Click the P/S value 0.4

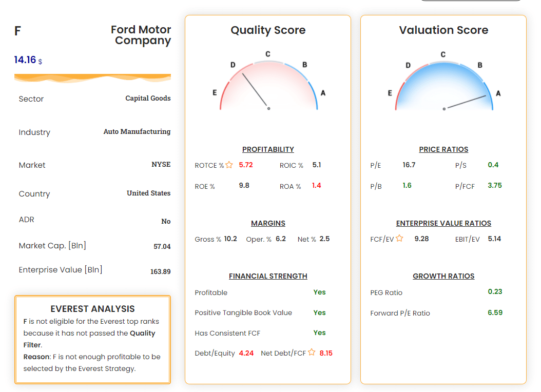click(493, 165)
